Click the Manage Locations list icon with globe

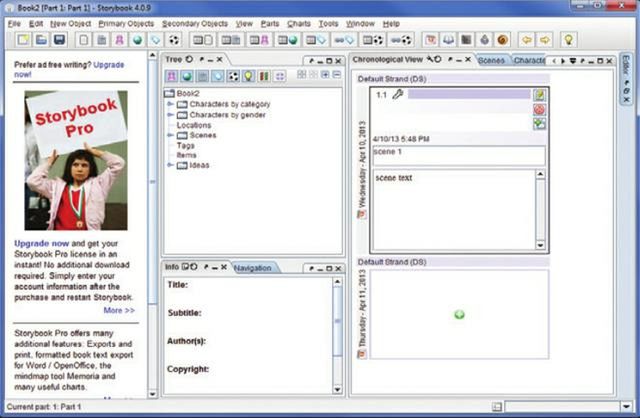[x=288, y=40]
